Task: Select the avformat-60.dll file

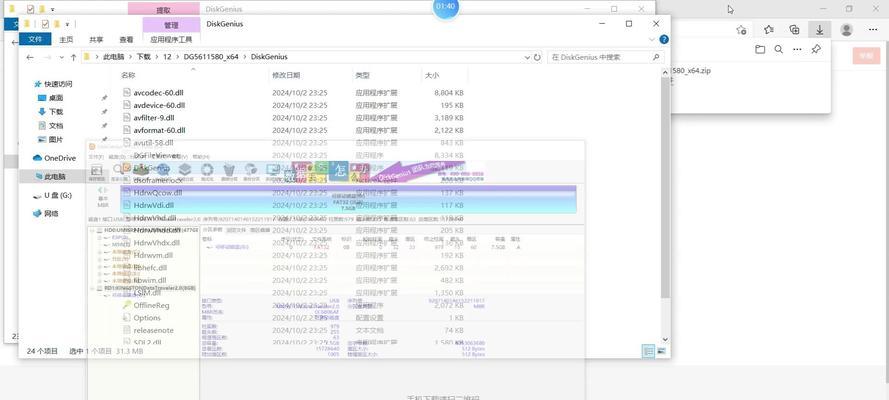Action: 159,130
